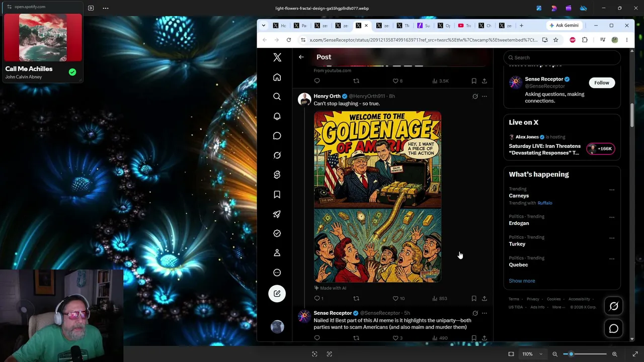This screenshot has height=362, width=644.
Task: Open Chrome tab search dropdown
Action: [263, 26]
